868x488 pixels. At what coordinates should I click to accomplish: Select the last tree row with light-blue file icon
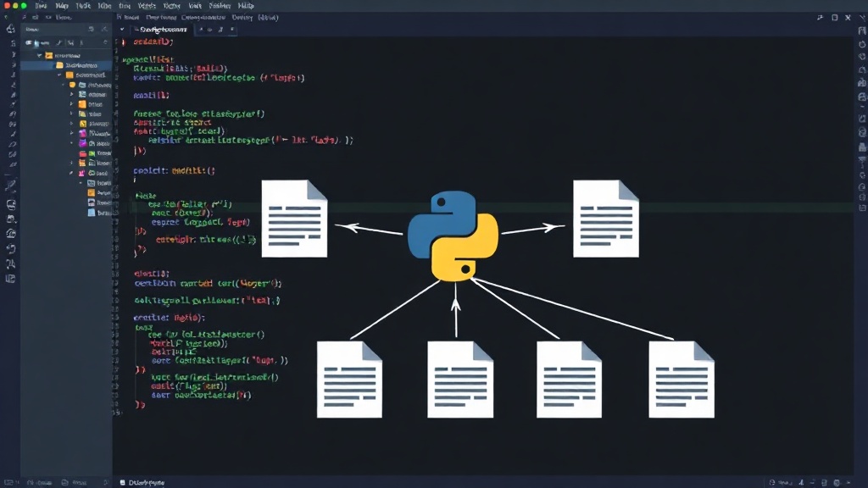pos(98,213)
